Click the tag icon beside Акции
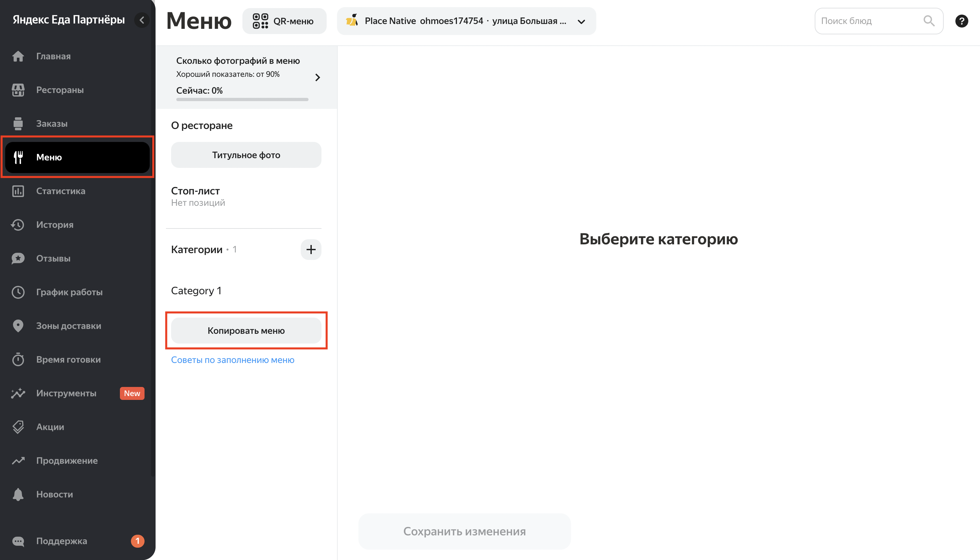The width and height of the screenshot is (980, 560). [18, 427]
